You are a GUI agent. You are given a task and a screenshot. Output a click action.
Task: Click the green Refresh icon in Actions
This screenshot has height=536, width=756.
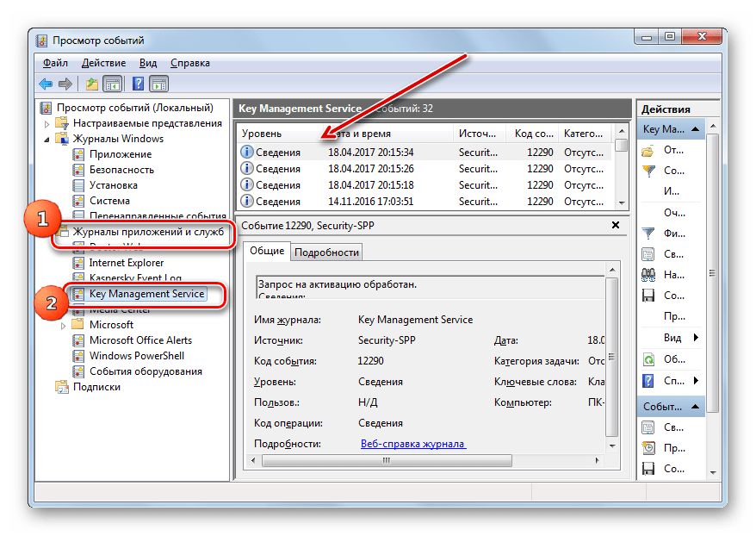648,359
